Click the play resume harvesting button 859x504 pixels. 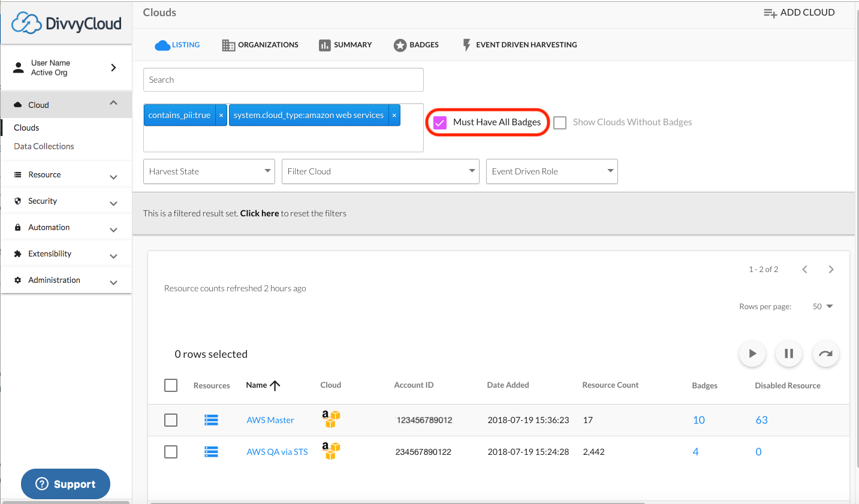point(752,354)
